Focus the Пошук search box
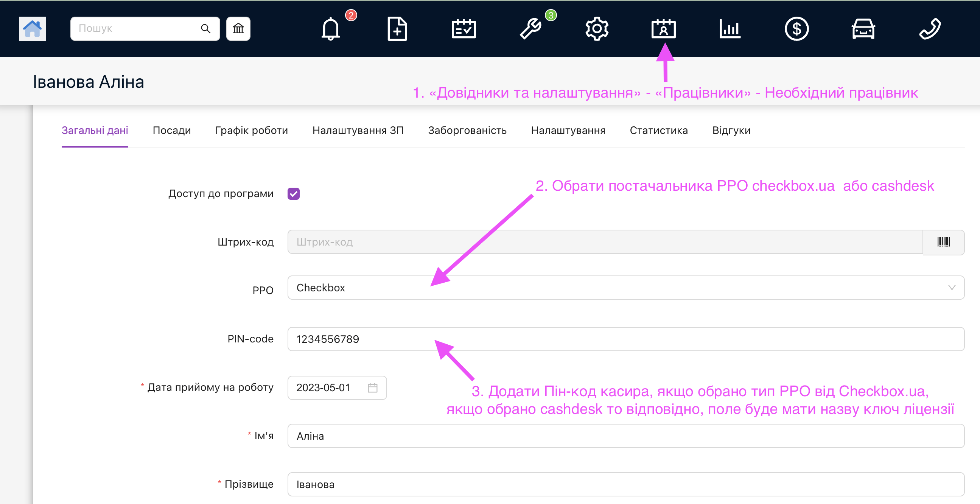Image resolution: width=980 pixels, height=504 pixels. pyautogui.click(x=137, y=28)
